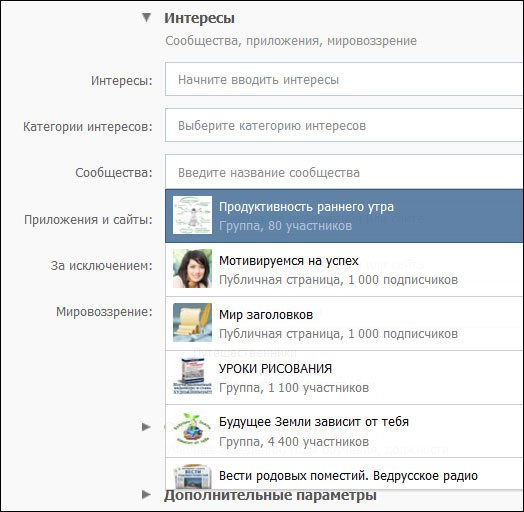The height and width of the screenshot is (512, 524).
Task: Click the Интересы: field label
Action: coord(122,81)
